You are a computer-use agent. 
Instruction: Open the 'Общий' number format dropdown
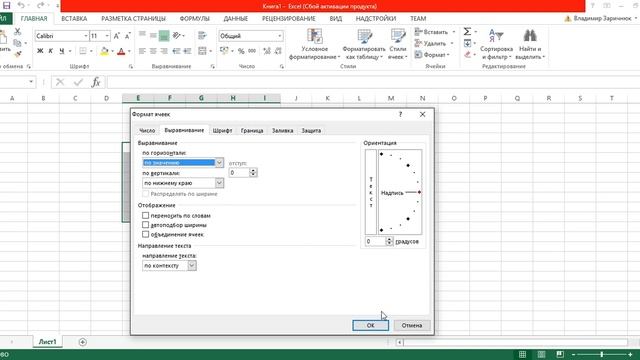(280, 36)
